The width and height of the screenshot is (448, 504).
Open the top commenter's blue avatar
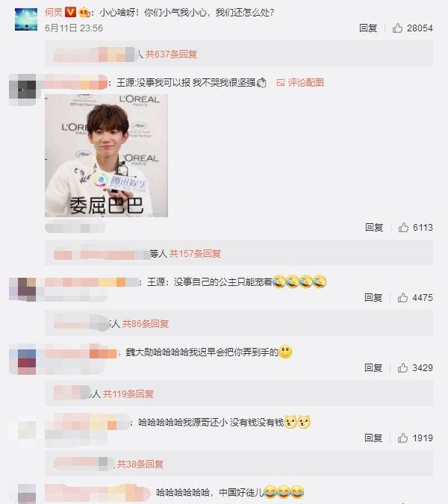click(x=26, y=19)
